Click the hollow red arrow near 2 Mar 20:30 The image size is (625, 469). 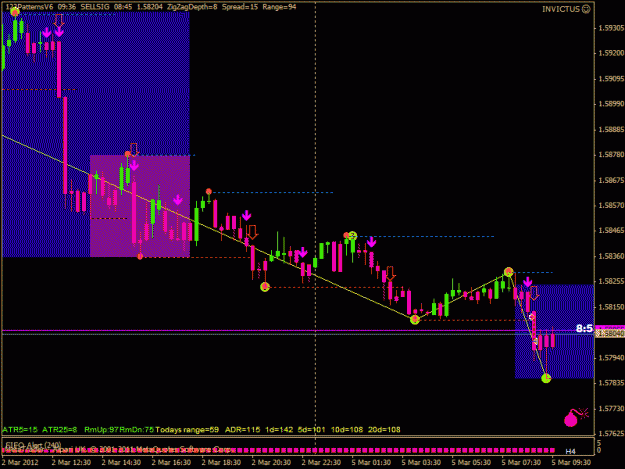coord(252,232)
